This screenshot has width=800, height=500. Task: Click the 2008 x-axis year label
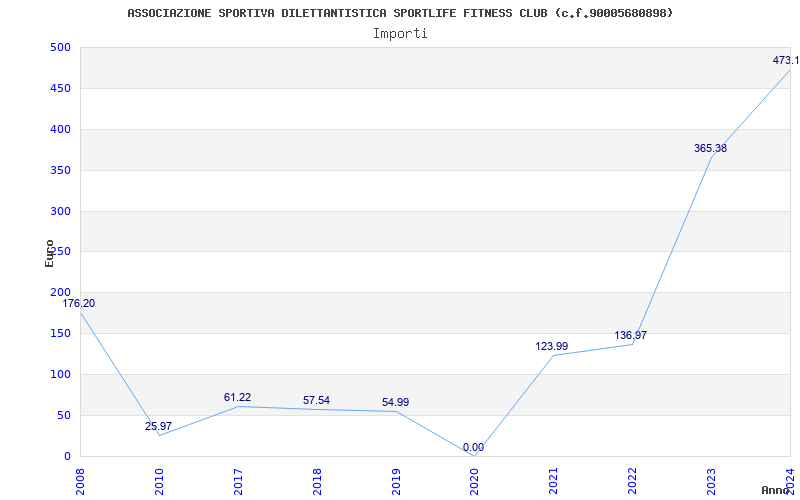[79, 481]
